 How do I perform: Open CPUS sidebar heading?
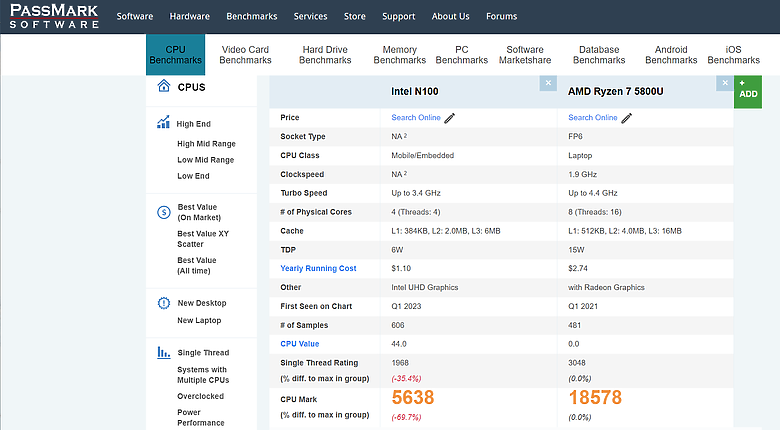click(192, 87)
